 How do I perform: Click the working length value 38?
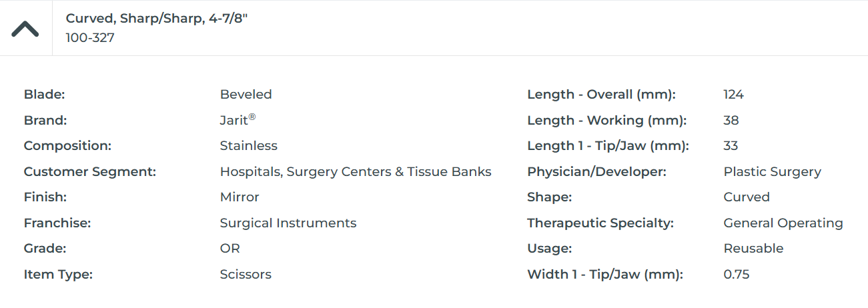coord(731,121)
